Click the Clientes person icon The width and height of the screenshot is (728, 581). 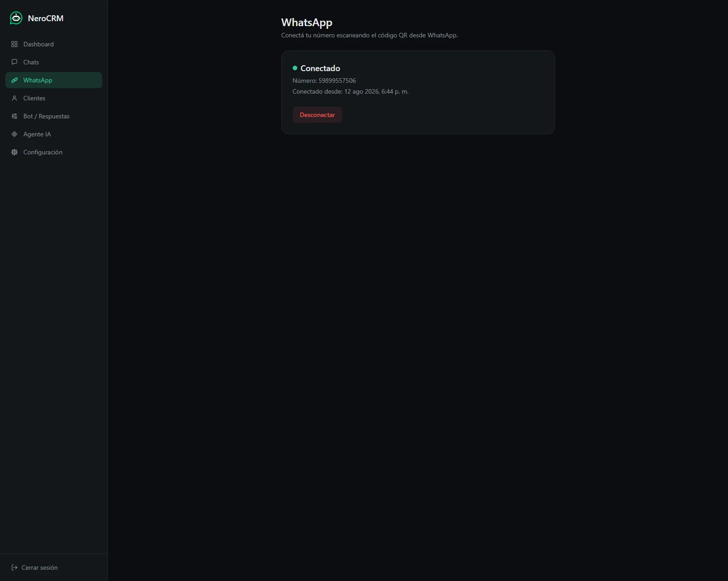[14, 98]
